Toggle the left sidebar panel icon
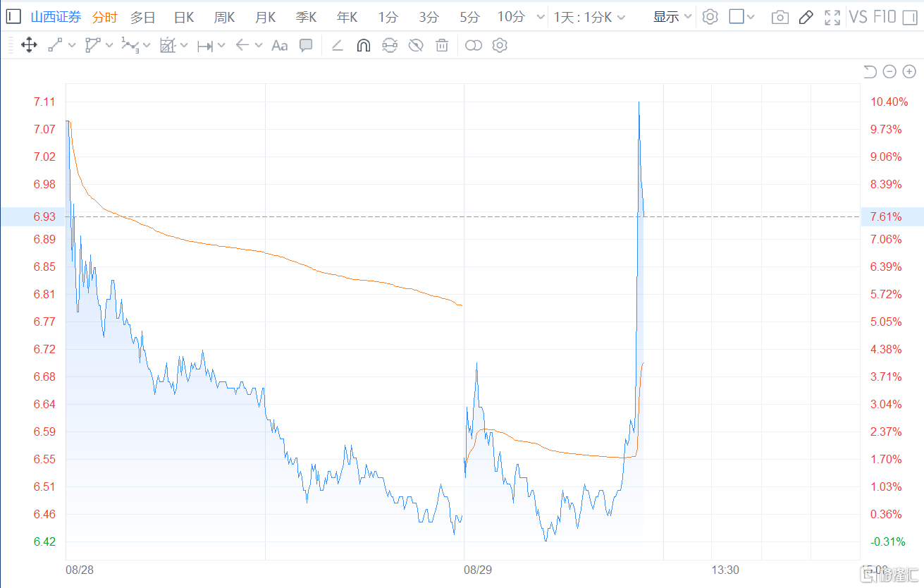 click(x=13, y=17)
